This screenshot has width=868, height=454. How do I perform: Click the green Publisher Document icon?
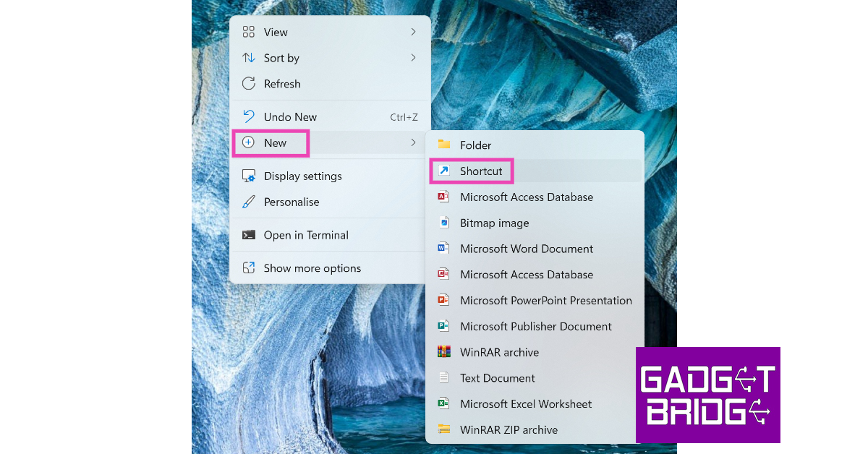click(x=444, y=327)
